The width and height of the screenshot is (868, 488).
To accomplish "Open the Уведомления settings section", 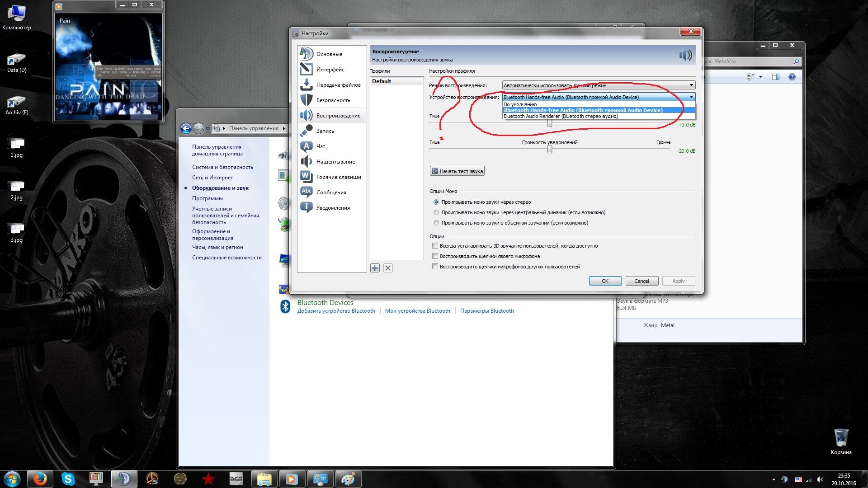I will coord(331,207).
